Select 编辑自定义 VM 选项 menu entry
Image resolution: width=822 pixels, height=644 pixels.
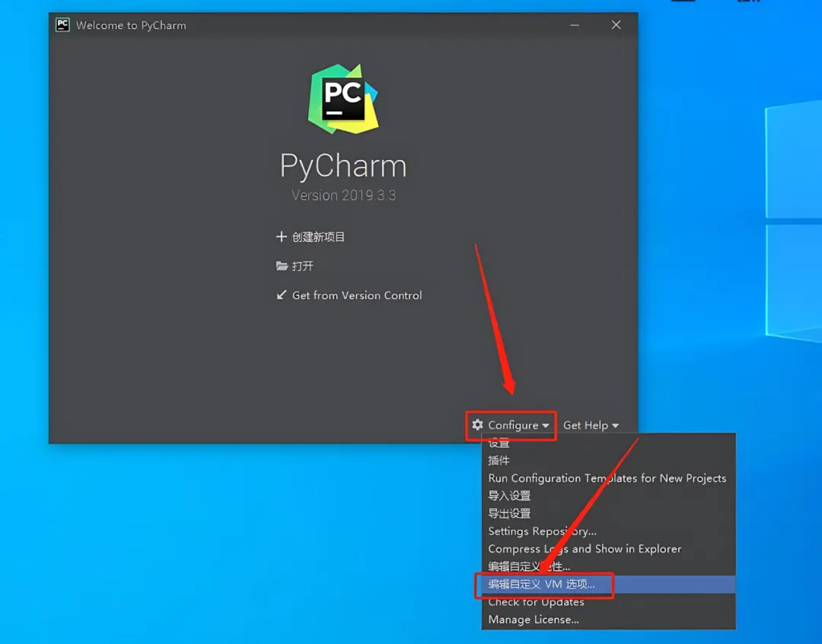click(608, 584)
